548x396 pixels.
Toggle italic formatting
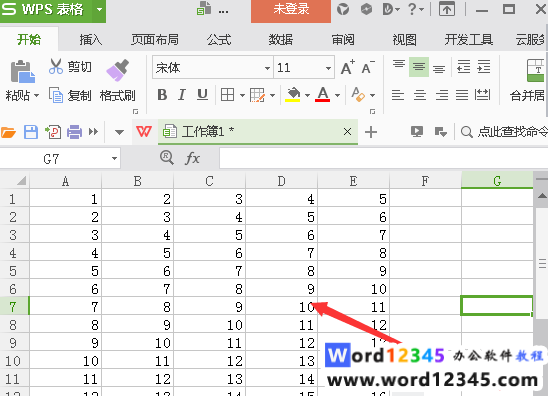click(182, 95)
